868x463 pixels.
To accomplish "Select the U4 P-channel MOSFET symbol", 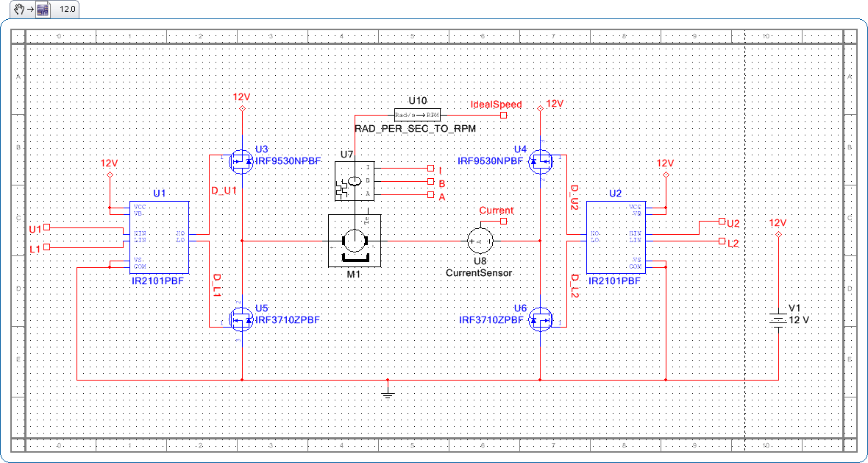I will point(541,161).
